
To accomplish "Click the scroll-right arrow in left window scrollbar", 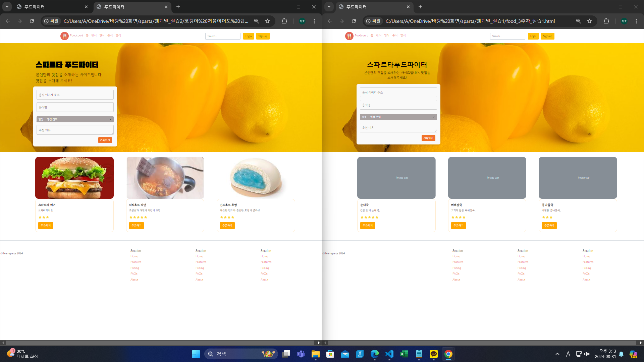I will pos(319,343).
